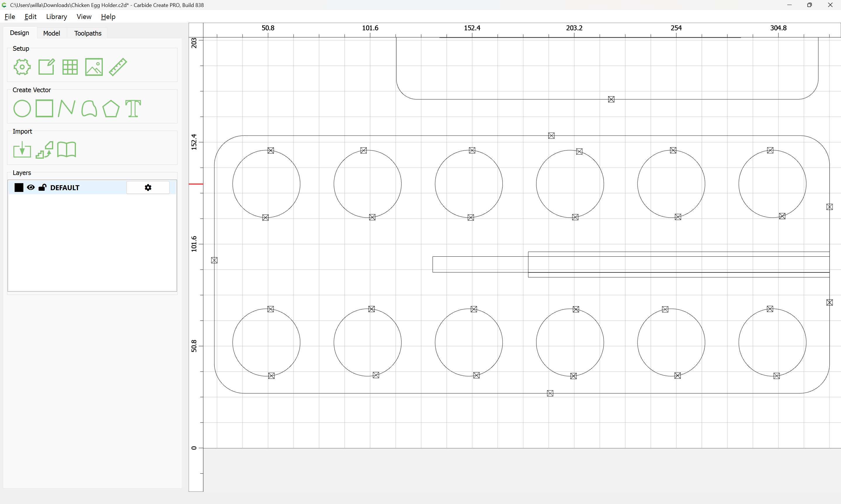Click the document edit Setup icon
Viewport: 841px width, 504px height.
[46, 67]
